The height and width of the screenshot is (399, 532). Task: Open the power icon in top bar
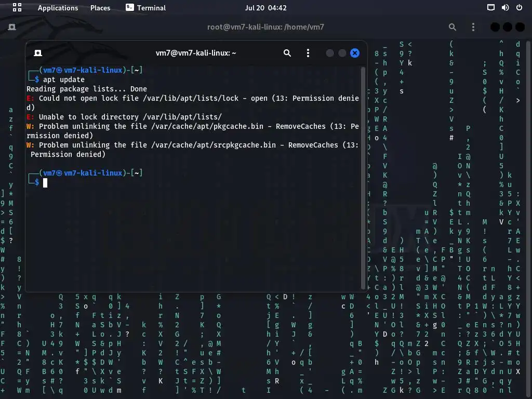pyautogui.click(x=519, y=7)
